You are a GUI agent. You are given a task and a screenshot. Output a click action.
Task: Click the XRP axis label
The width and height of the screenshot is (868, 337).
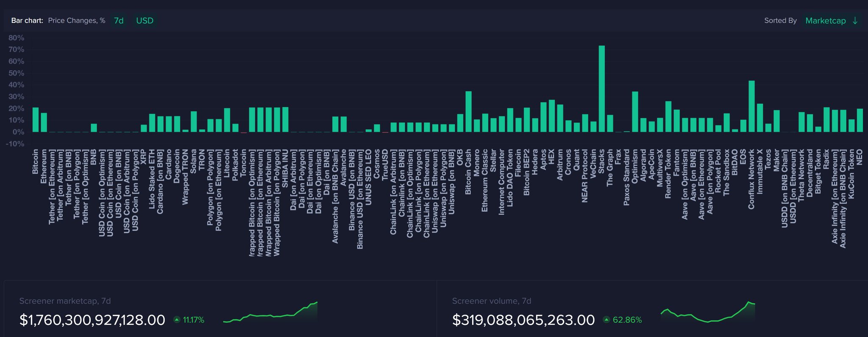tap(144, 156)
